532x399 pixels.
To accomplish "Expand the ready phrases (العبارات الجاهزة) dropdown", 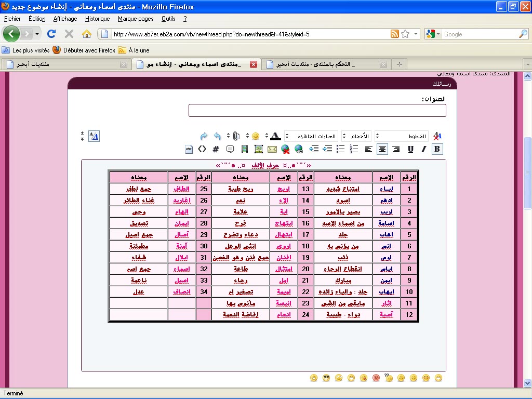I will point(311,136).
